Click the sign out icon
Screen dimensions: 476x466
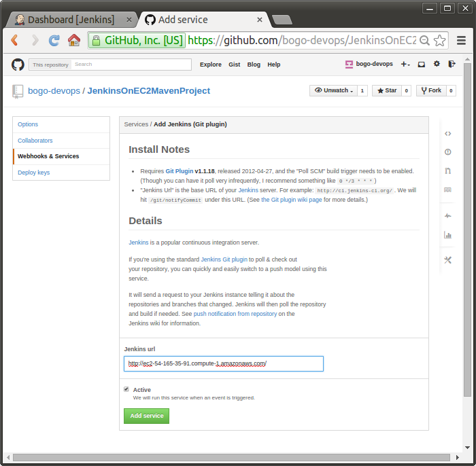[452, 64]
